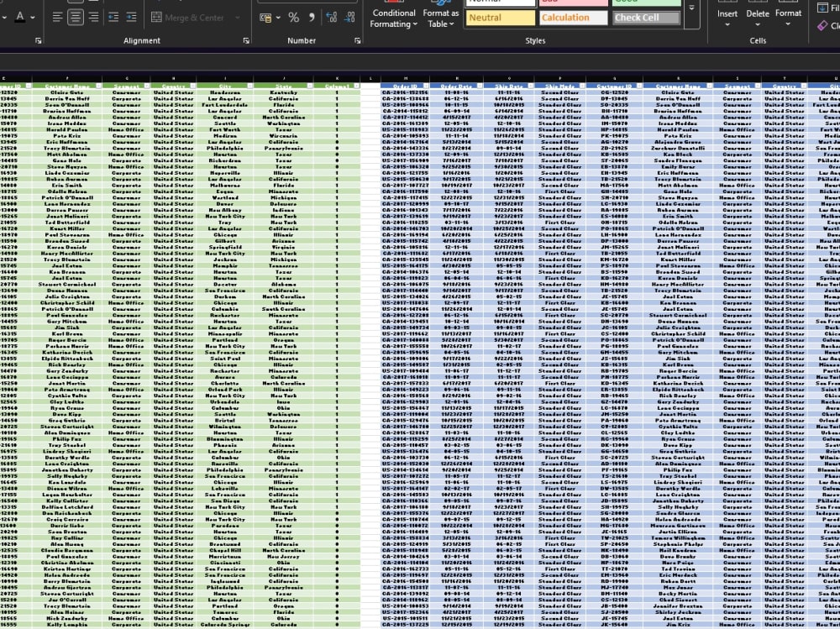Apply Comma Style formatting
The image size is (840, 629).
pos(312,18)
